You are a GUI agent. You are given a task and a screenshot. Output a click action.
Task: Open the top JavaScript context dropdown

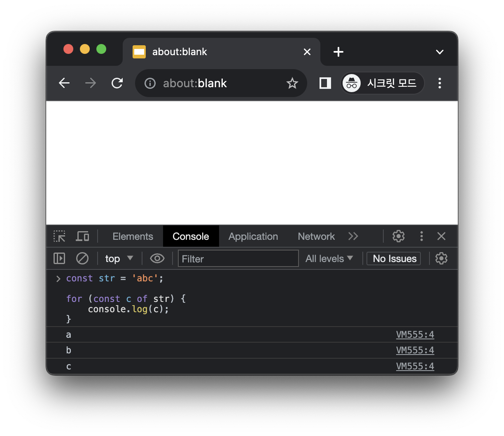click(119, 259)
